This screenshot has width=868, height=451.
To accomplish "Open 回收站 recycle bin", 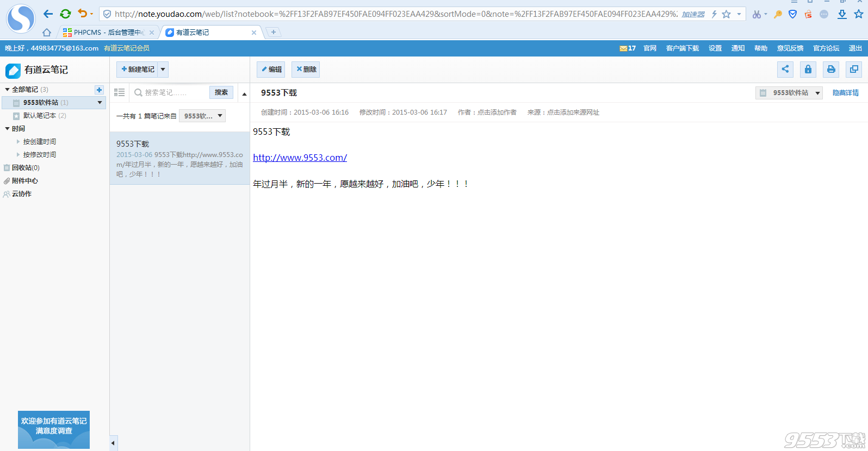I will pyautogui.click(x=26, y=168).
